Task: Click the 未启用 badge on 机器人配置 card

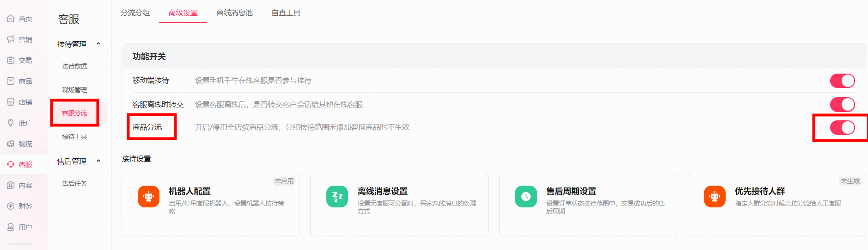Action: point(284,181)
